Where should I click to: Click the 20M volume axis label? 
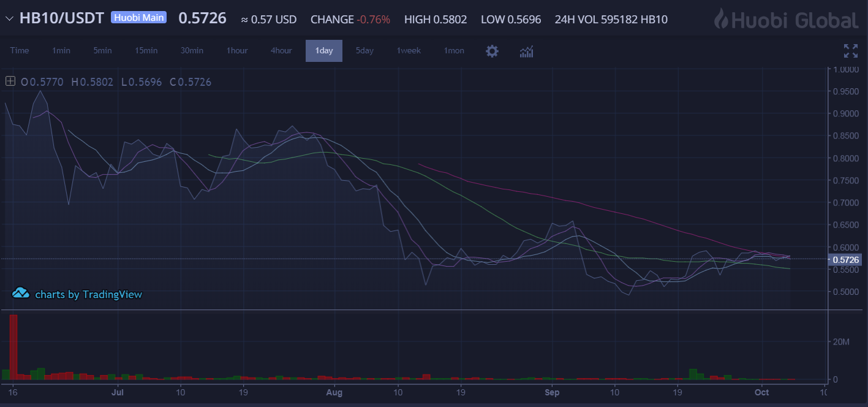(841, 341)
